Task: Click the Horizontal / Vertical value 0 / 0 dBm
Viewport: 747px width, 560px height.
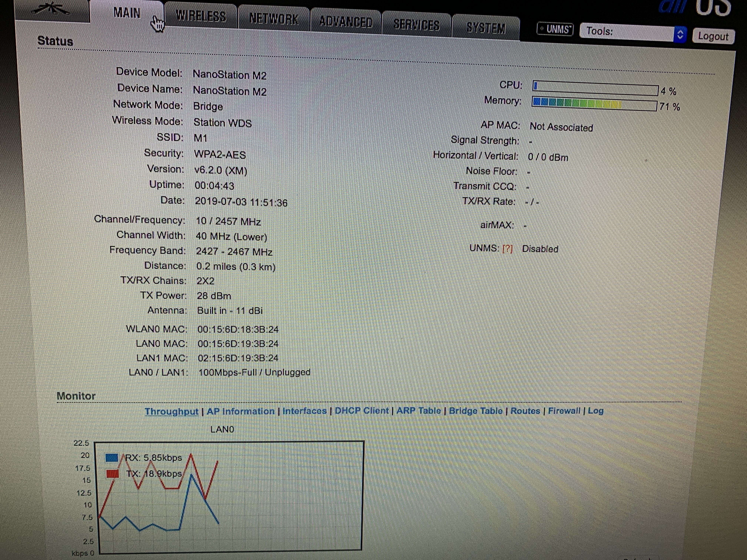Action: coord(548,157)
